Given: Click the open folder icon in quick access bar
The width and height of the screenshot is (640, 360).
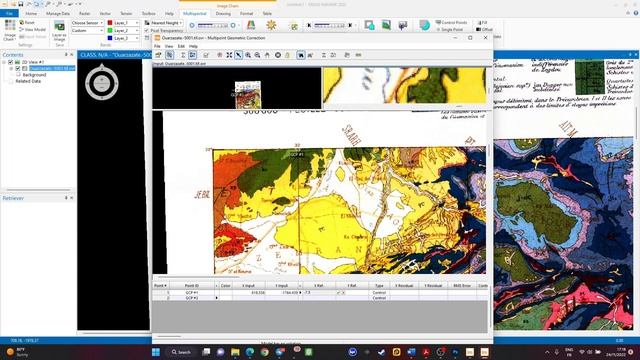Looking at the screenshot, I should [13, 4].
